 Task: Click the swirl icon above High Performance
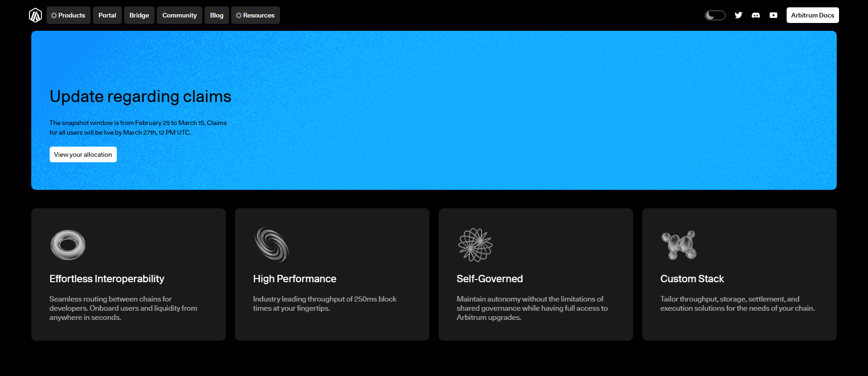pyautogui.click(x=272, y=245)
